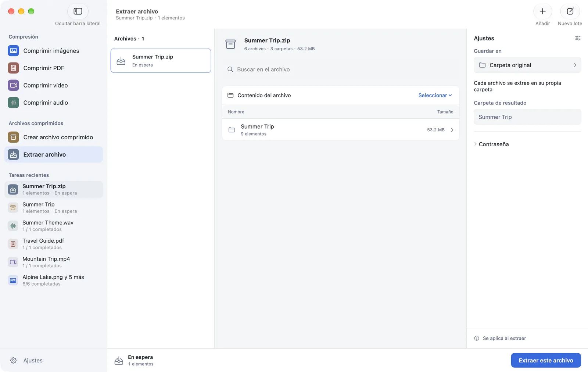The width and height of the screenshot is (588, 372).
Task: Select Summer Trip.zip in Archivos list
Action: [x=161, y=61]
